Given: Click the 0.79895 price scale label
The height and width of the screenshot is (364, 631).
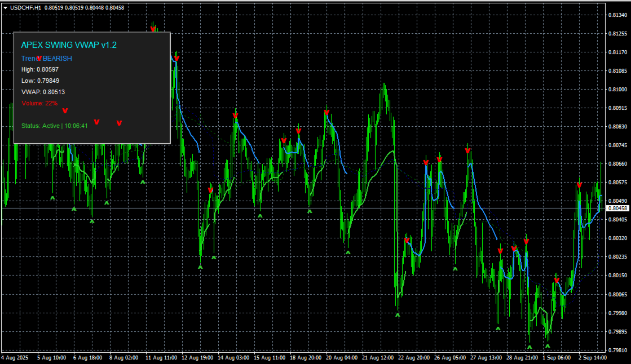Looking at the screenshot, I should (x=617, y=332).
